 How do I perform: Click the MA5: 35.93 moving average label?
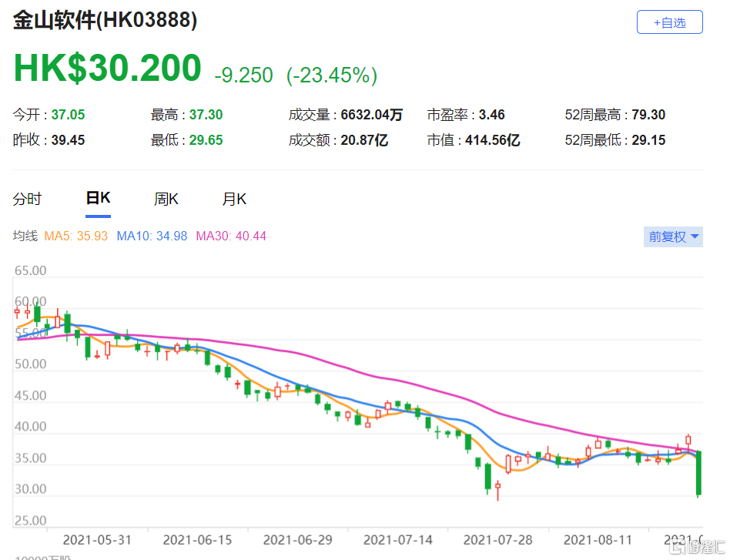pyautogui.click(x=76, y=236)
